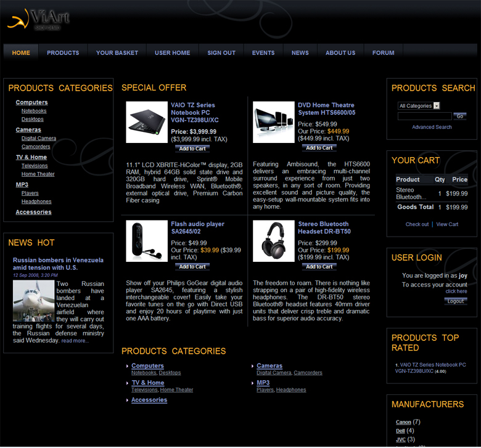The width and height of the screenshot is (481, 448).
Task: Focus the products search text field
Action: pyautogui.click(x=424, y=116)
